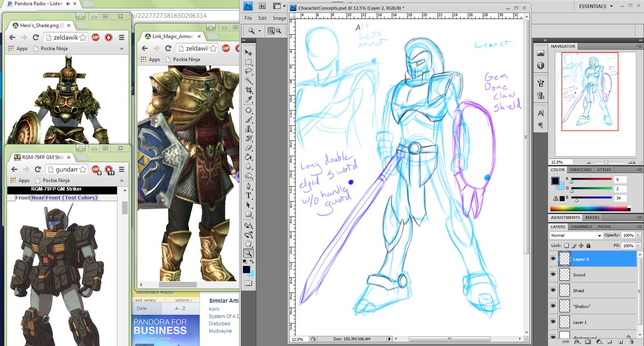The width and height of the screenshot is (644, 346).
Task: Select the Crop tool
Action: [x=249, y=90]
